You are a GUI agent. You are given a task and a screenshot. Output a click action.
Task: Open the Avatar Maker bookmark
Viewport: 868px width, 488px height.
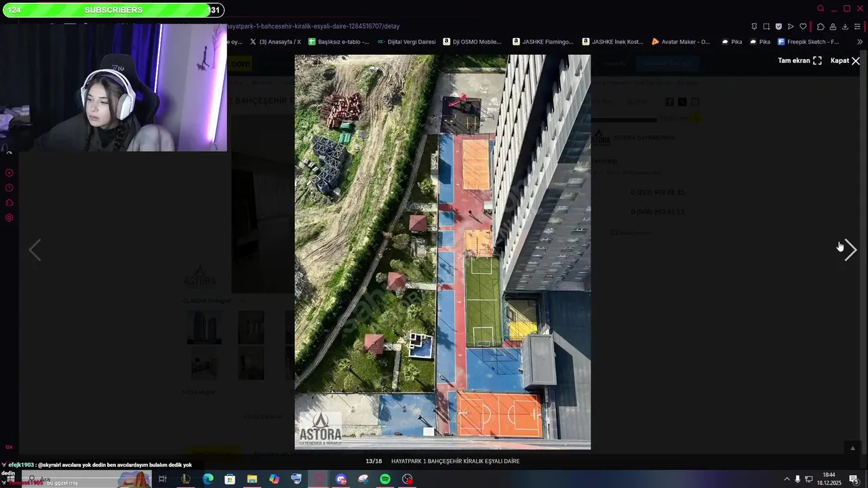pyautogui.click(x=681, y=41)
